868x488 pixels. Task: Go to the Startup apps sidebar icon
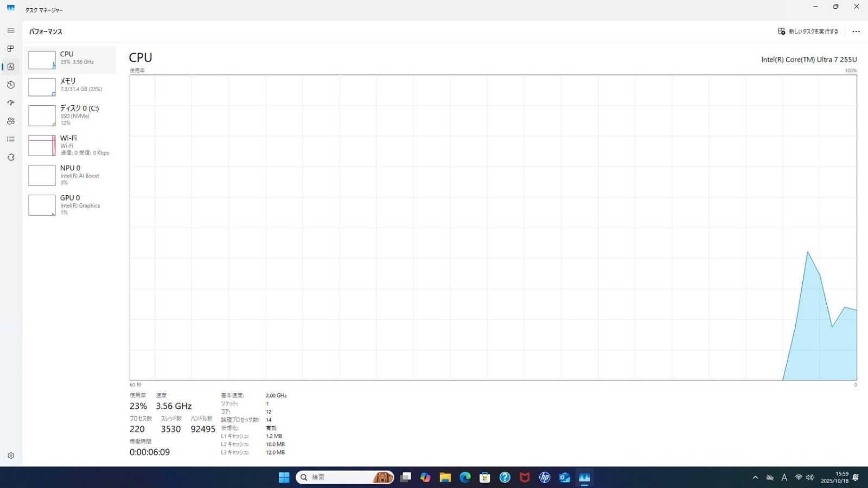tap(10, 103)
